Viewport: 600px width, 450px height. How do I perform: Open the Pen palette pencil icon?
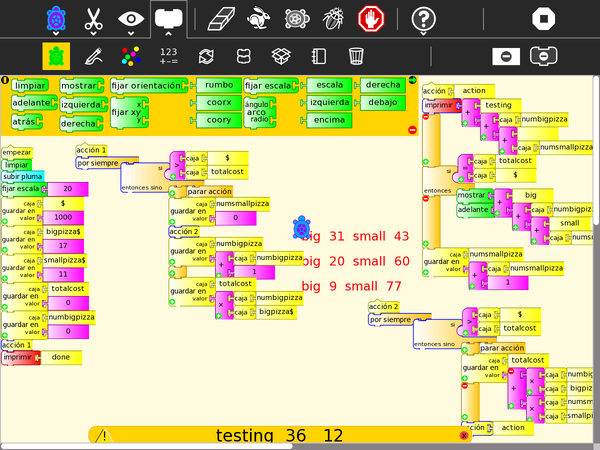[x=94, y=56]
